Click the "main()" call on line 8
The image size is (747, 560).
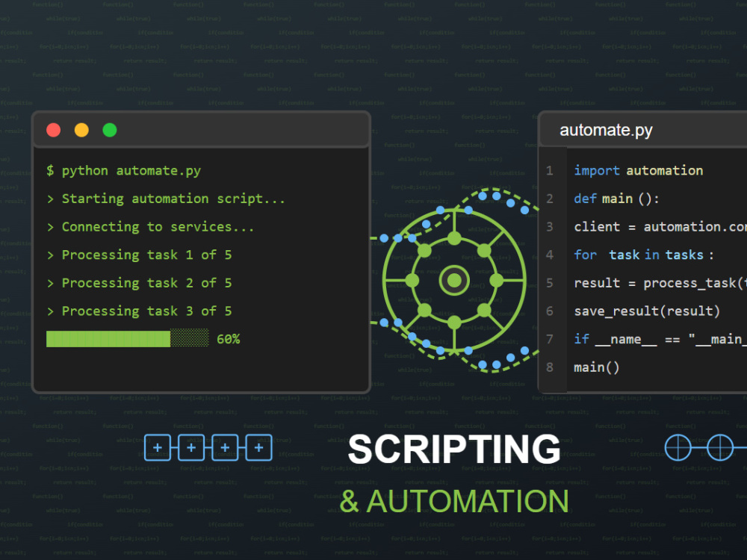(x=596, y=367)
